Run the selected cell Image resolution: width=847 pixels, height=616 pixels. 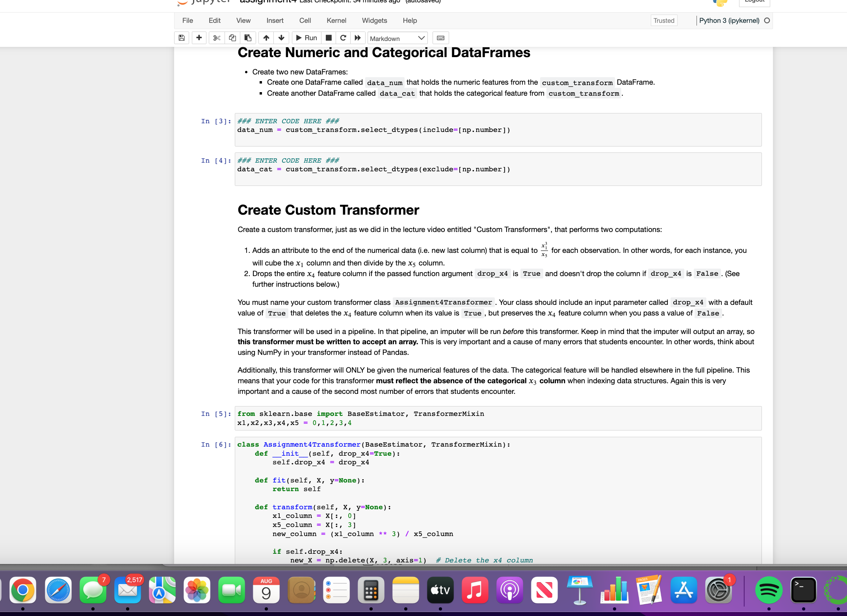(306, 38)
